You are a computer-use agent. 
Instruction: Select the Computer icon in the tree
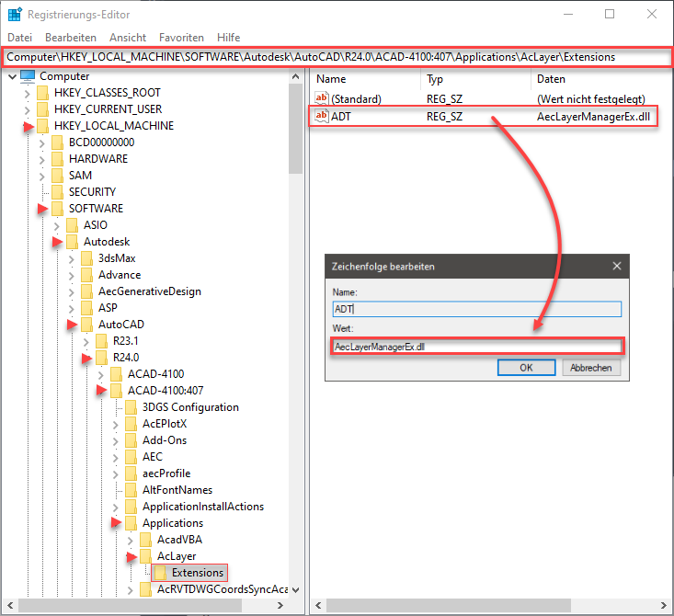28,76
